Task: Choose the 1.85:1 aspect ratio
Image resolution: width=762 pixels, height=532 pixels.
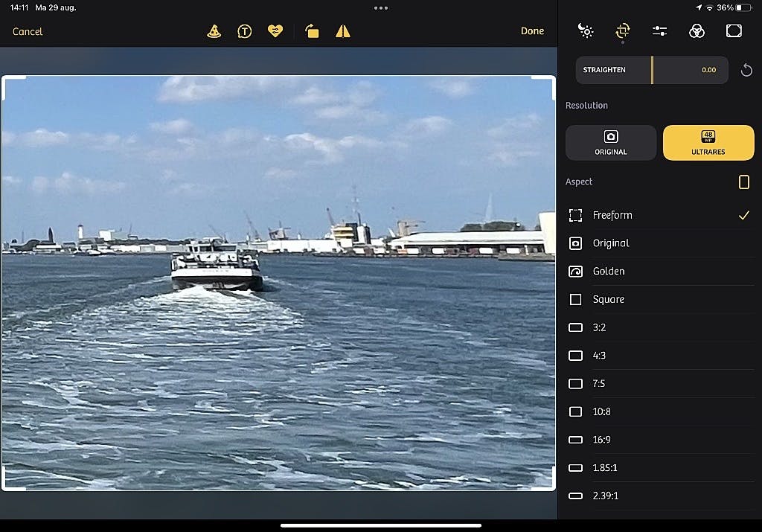Action: click(x=659, y=468)
